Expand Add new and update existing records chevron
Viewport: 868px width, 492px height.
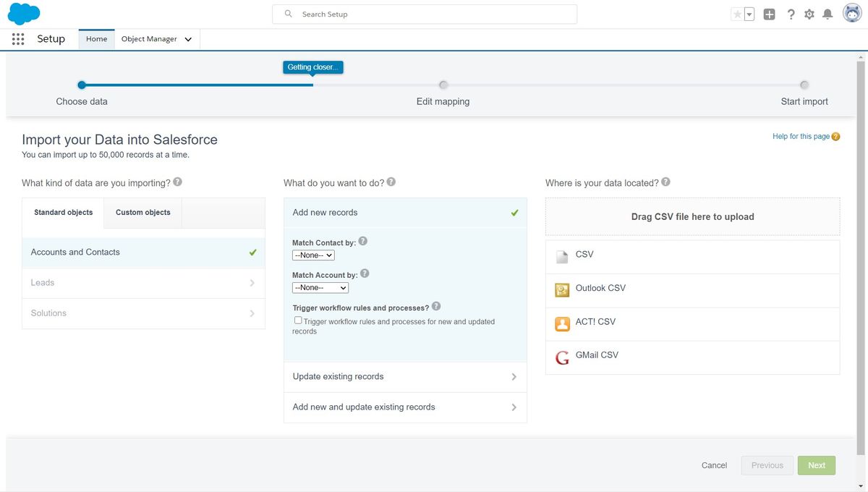(x=514, y=407)
